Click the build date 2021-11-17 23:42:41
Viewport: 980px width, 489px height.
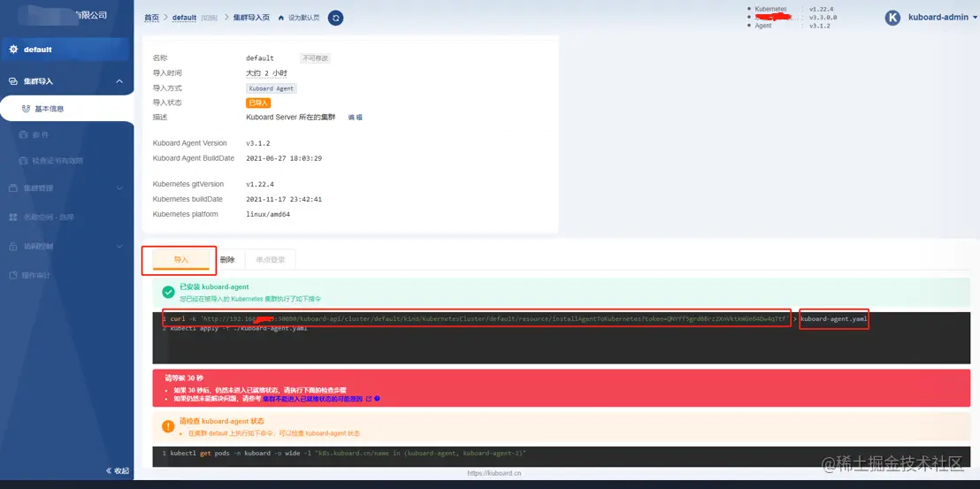[x=284, y=199]
